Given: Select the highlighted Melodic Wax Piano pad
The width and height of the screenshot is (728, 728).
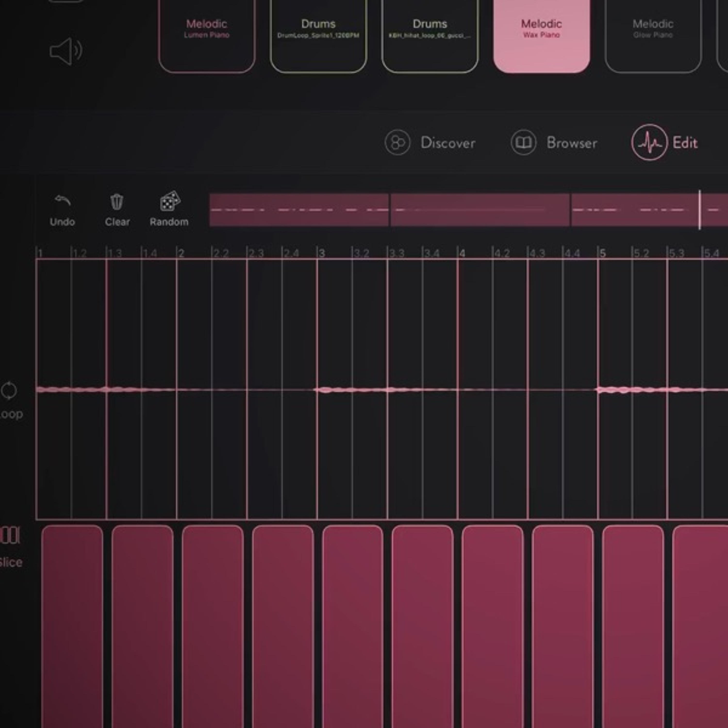Looking at the screenshot, I should click(541, 36).
